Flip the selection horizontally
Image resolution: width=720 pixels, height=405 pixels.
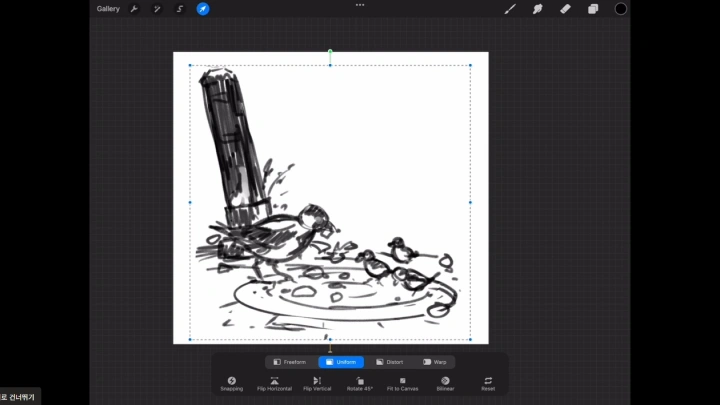coord(274,384)
